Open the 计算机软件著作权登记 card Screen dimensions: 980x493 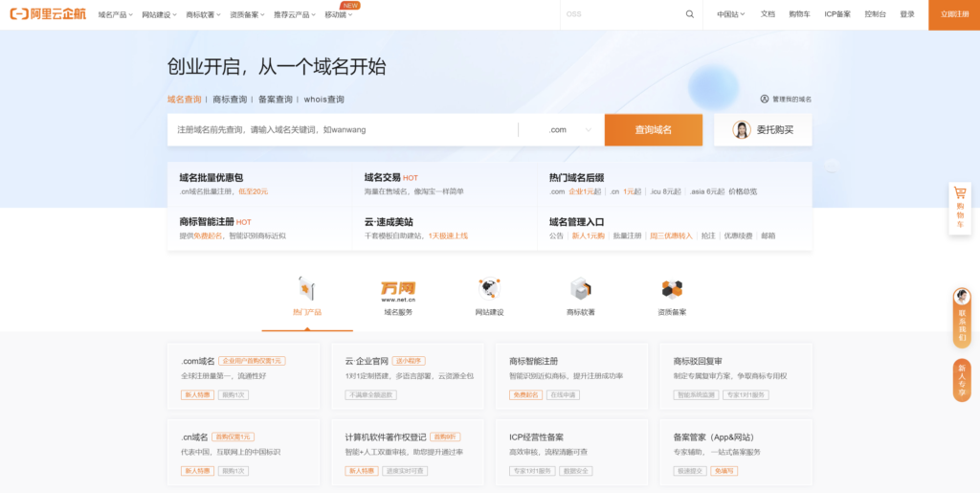point(408,453)
